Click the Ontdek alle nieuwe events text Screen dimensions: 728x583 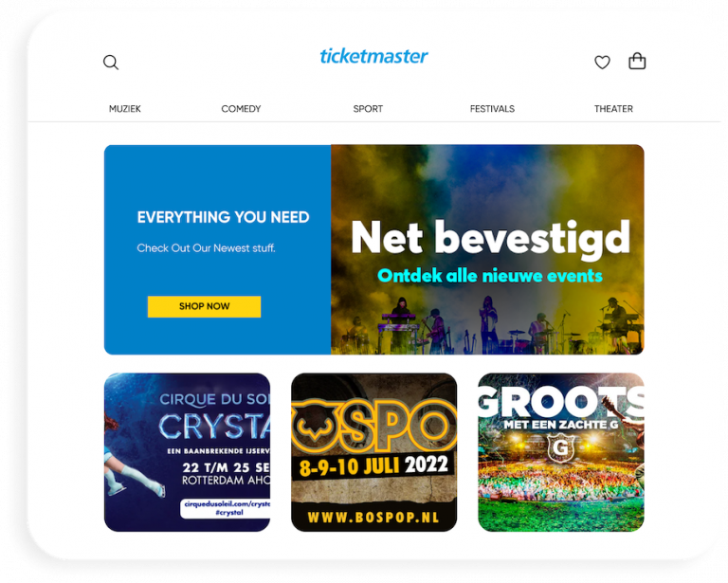[x=490, y=276]
